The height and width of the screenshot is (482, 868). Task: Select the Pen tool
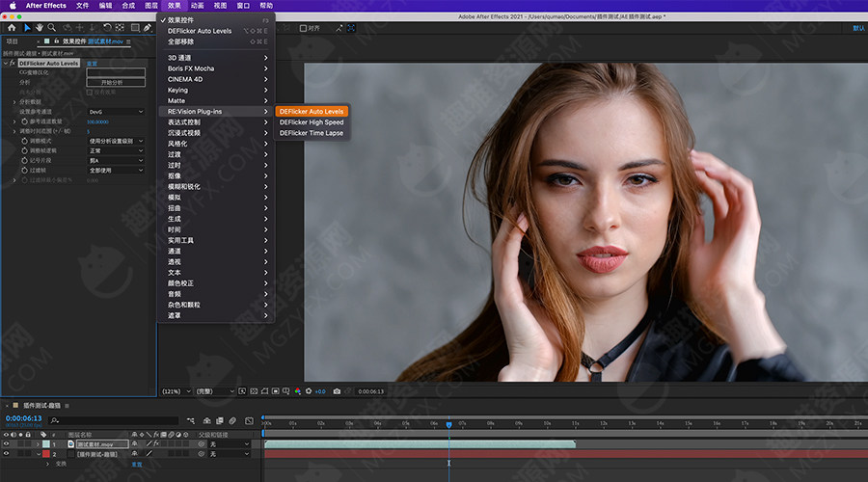[149, 28]
